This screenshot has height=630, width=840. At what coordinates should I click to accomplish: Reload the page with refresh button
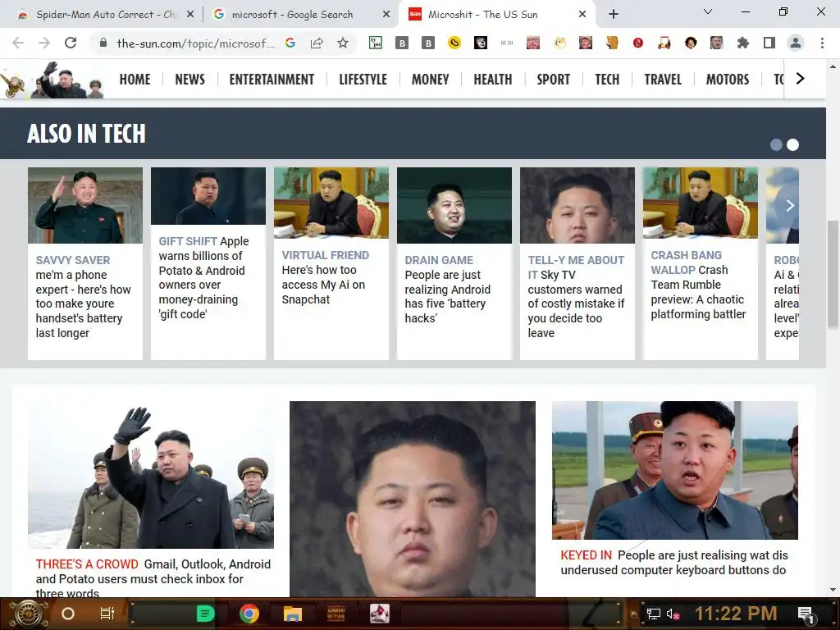click(71, 43)
